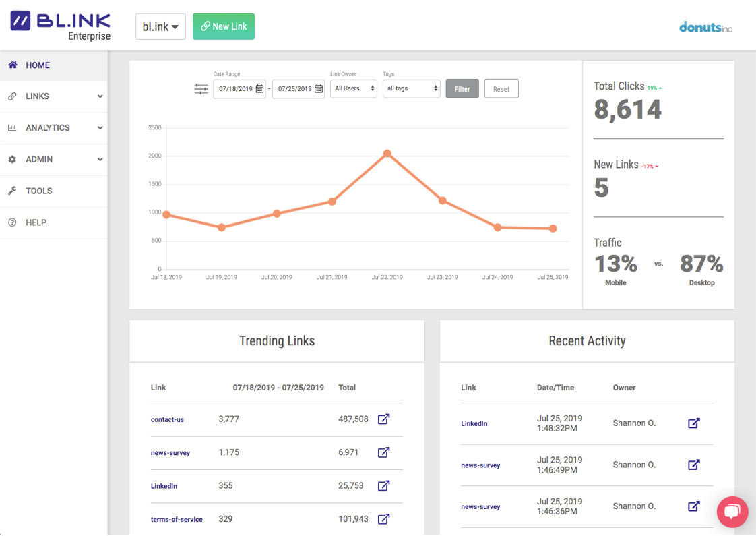Expand the Admin sidebar menu
Viewport: 756px width, 536px height.
[54, 160]
